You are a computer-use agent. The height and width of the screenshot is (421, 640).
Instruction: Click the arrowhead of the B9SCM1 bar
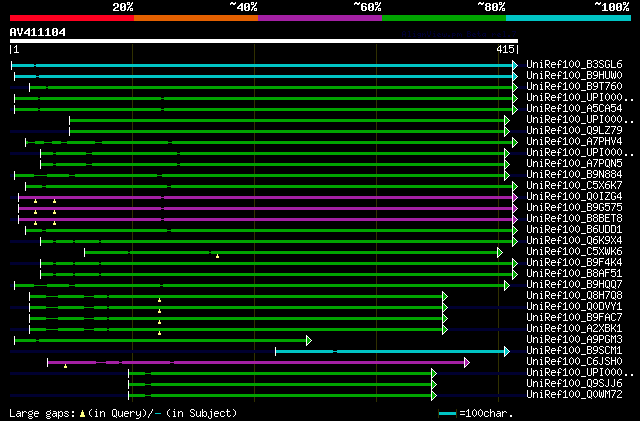click(x=509, y=351)
